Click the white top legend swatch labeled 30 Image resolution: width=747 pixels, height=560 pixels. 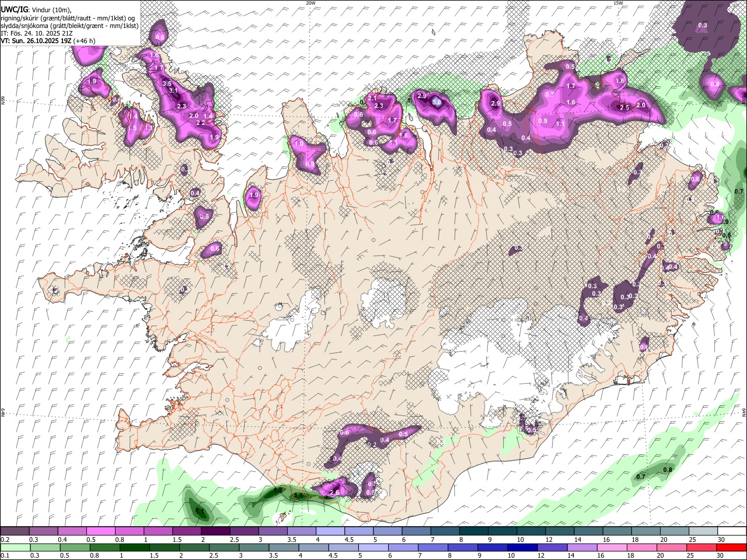pos(732,531)
